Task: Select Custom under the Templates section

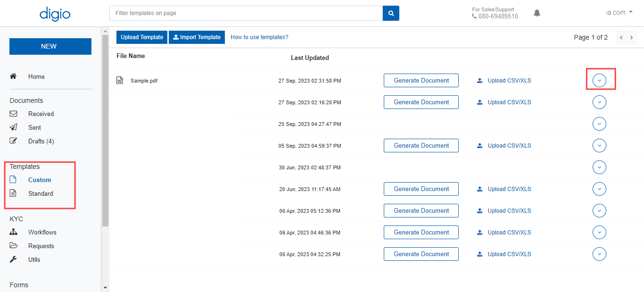Action: pyautogui.click(x=40, y=180)
